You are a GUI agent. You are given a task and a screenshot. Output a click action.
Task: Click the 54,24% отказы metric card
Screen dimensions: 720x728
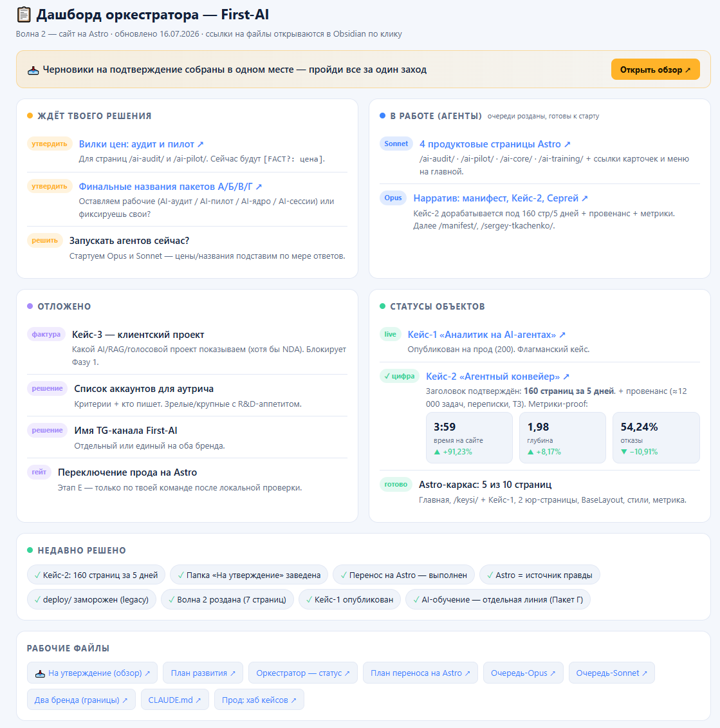tap(656, 438)
